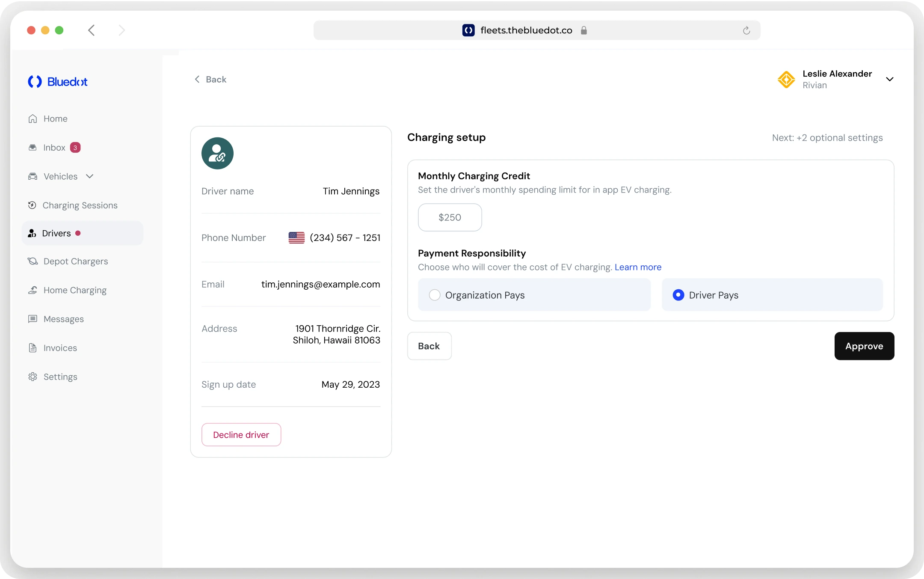Click the email tim.jennings@example.com

point(320,284)
